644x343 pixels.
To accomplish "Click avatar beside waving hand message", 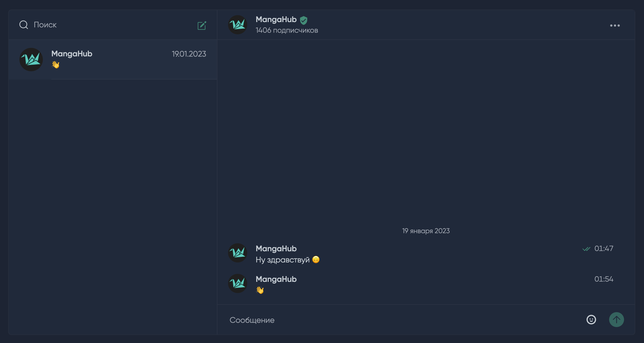I will coord(238,283).
